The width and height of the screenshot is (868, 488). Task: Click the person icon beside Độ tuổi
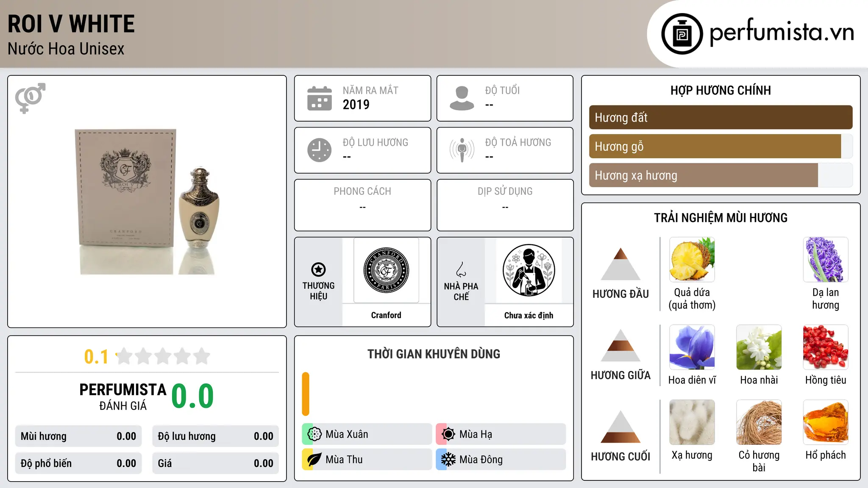pyautogui.click(x=462, y=98)
